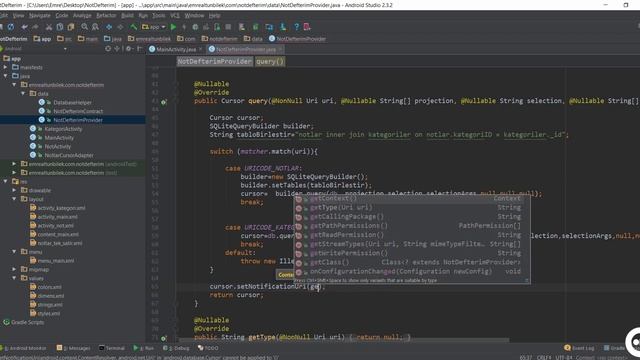The image size is (640, 360).
Task: Click the Replace toolbar icon
Action: (95, 27)
